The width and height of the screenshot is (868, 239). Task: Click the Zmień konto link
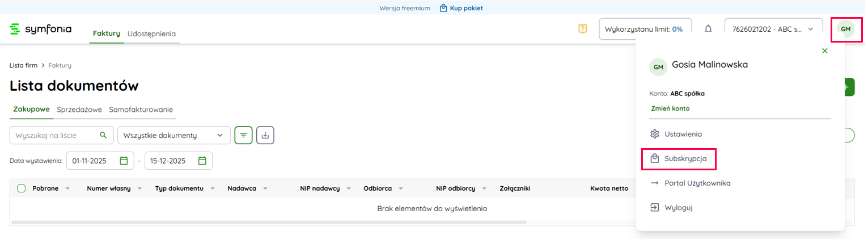click(670, 108)
